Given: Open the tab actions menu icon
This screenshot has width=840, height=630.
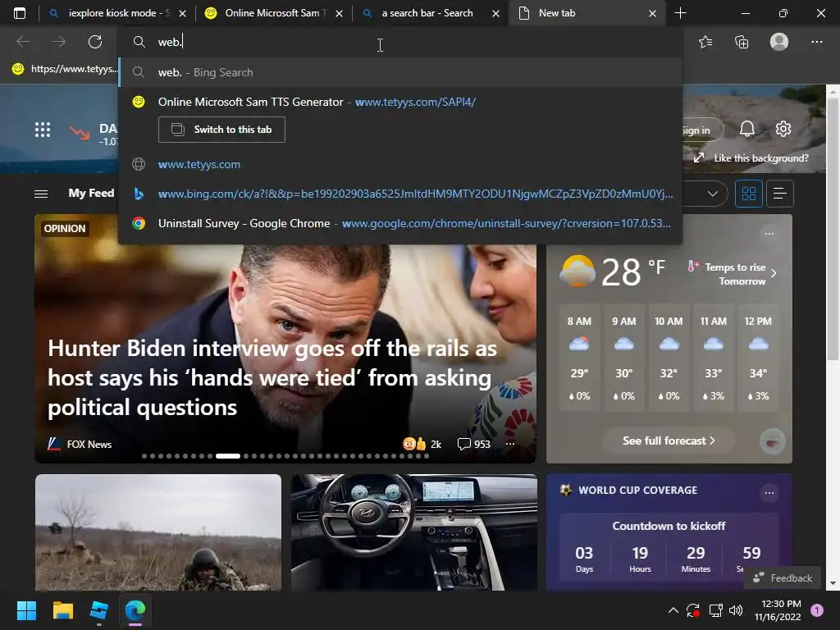Looking at the screenshot, I should pyautogui.click(x=20, y=13).
